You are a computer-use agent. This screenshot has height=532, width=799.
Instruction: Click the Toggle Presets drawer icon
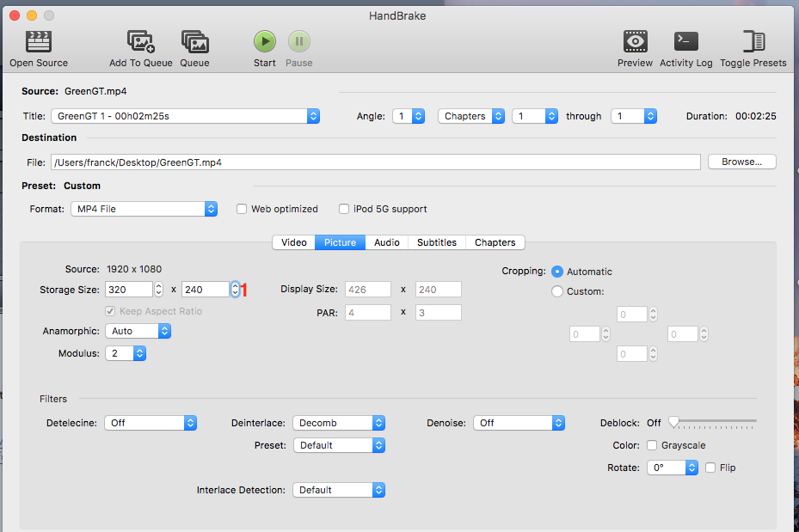pyautogui.click(x=753, y=42)
